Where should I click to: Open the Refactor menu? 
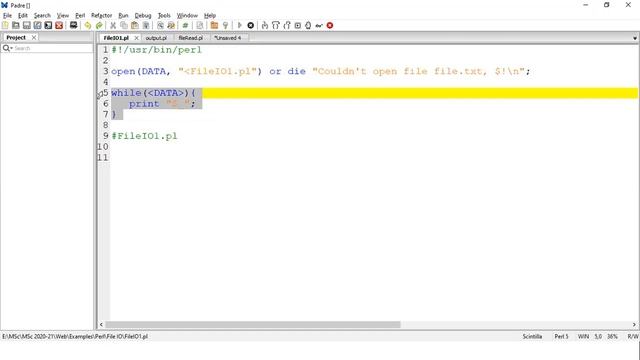pos(101,16)
